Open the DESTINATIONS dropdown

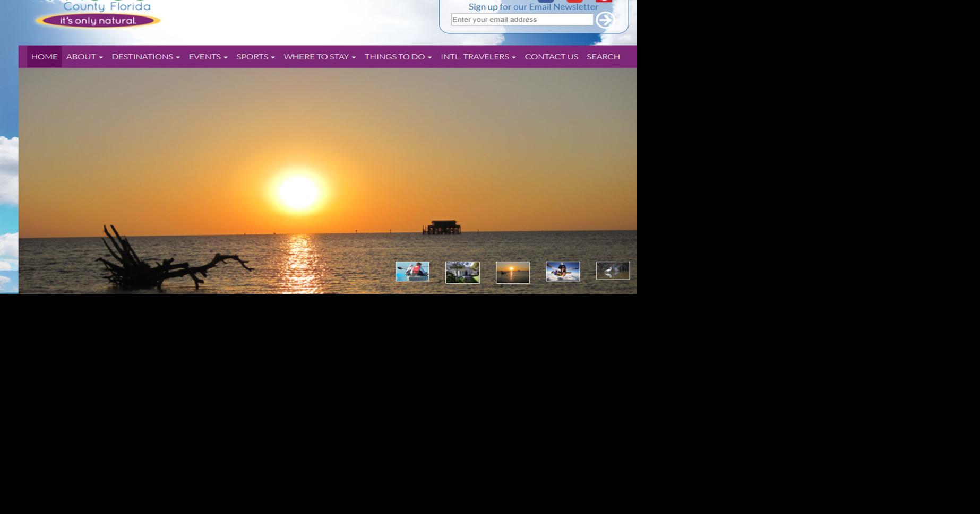pyautogui.click(x=145, y=57)
